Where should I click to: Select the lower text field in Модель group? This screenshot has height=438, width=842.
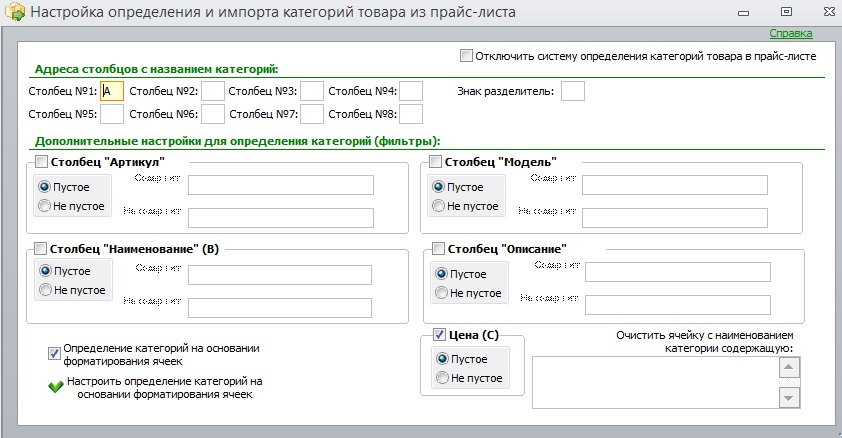(675, 218)
